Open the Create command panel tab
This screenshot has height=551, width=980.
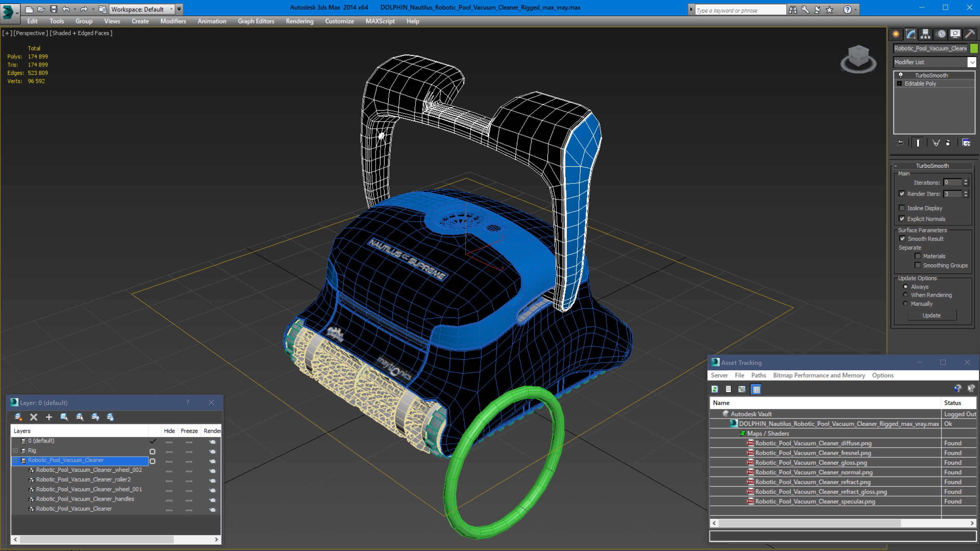click(x=896, y=34)
